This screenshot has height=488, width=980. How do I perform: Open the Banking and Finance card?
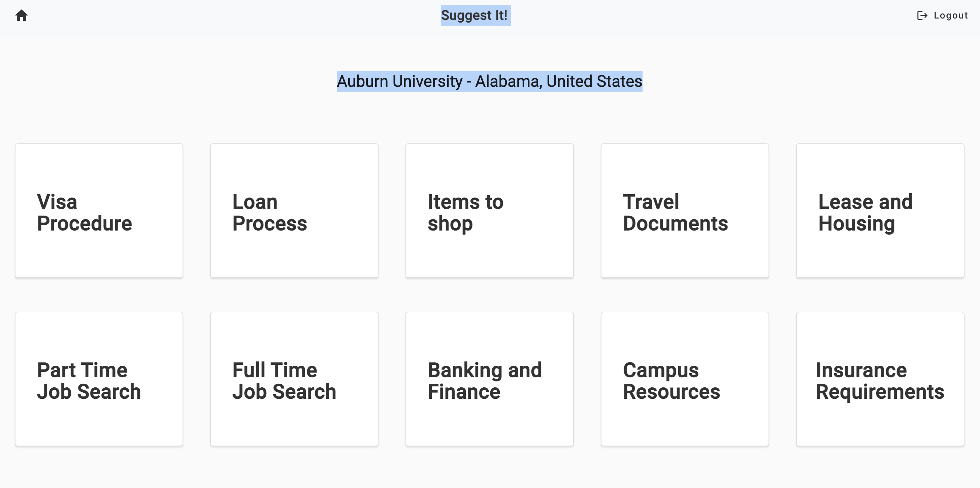click(x=489, y=379)
